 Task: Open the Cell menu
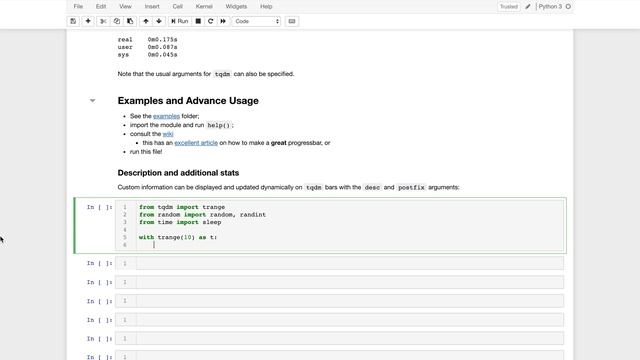point(178,7)
